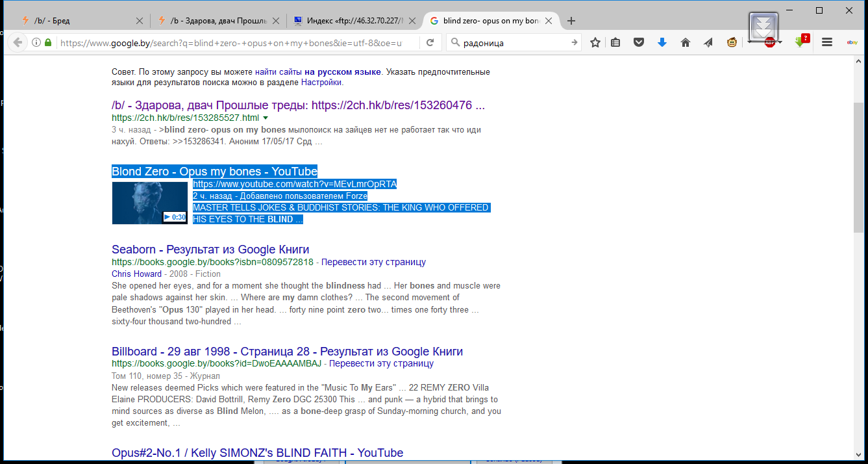This screenshot has height=464, width=868.
Task: Click the scrollbar up arrow
Action: coord(859,62)
